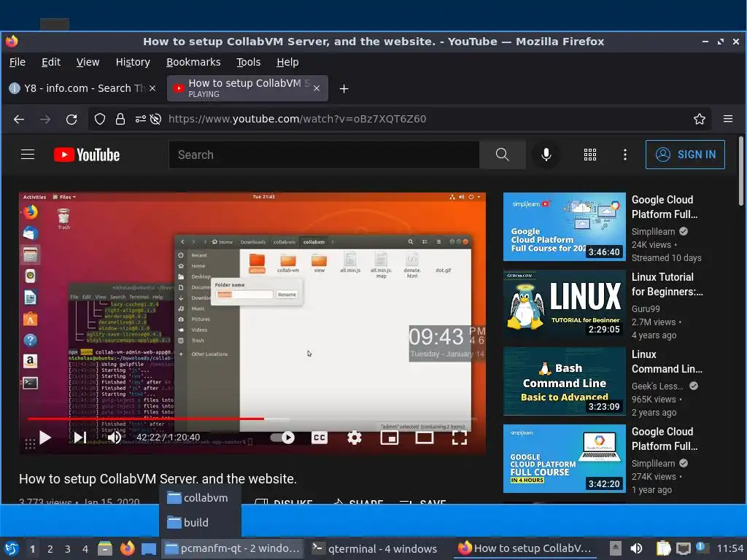Open the Tools menu
This screenshot has width=747, height=560.
249,62
